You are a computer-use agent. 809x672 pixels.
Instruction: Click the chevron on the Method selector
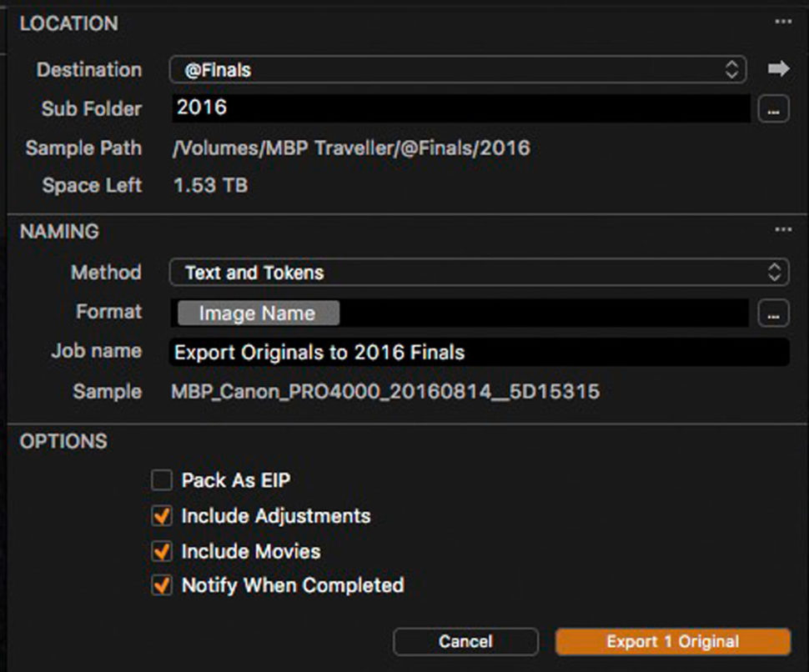coord(776,272)
